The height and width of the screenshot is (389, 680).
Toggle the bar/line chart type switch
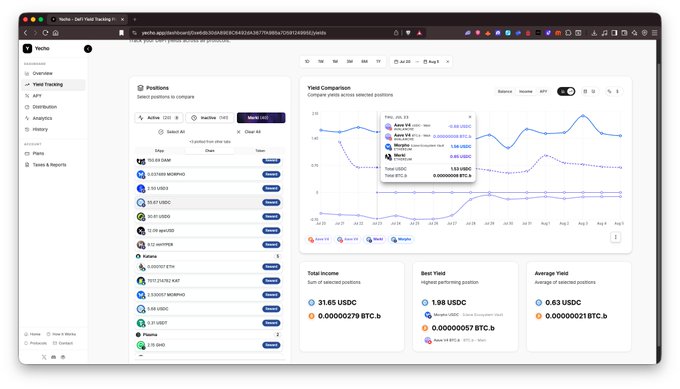coord(566,91)
